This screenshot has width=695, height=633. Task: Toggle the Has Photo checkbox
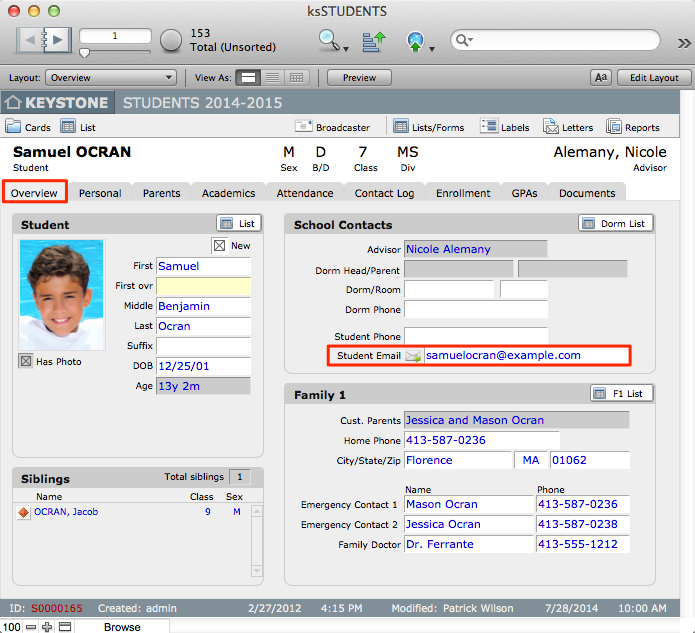coord(26,362)
